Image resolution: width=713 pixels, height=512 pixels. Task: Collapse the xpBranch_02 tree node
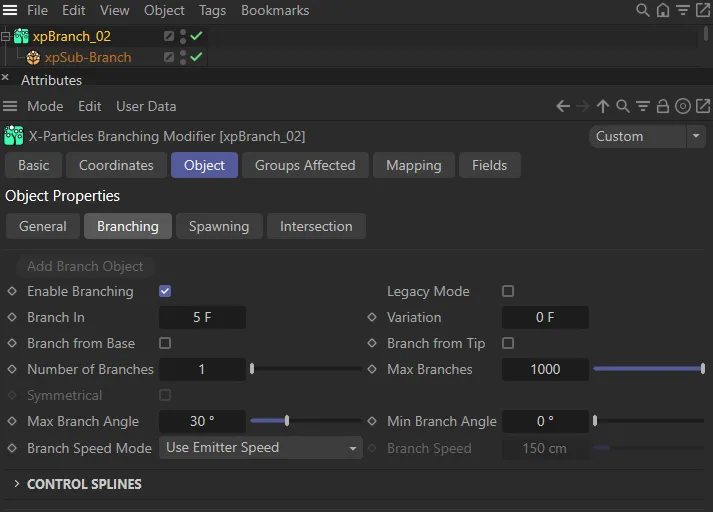tap(5, 36)
